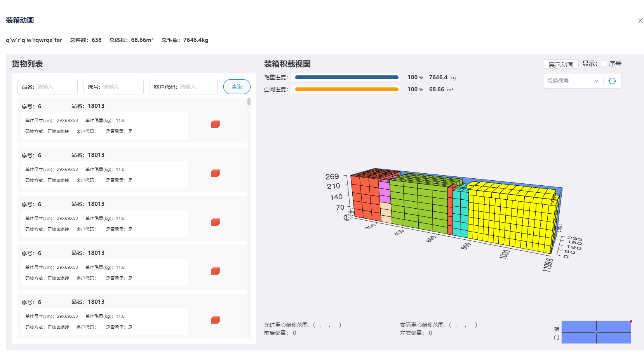Screen dimensions: 644x352
Task: Open the 切换视角 dropdown
Action: (573, 81)
